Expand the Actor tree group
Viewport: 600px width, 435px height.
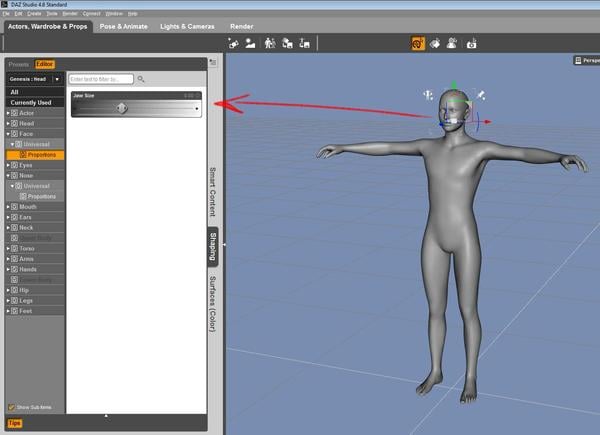(8, 113)
